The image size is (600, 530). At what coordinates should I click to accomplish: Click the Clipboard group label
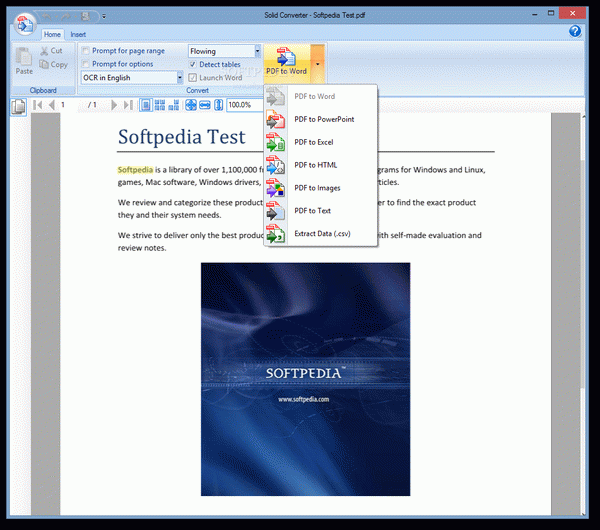coord(43,90)
